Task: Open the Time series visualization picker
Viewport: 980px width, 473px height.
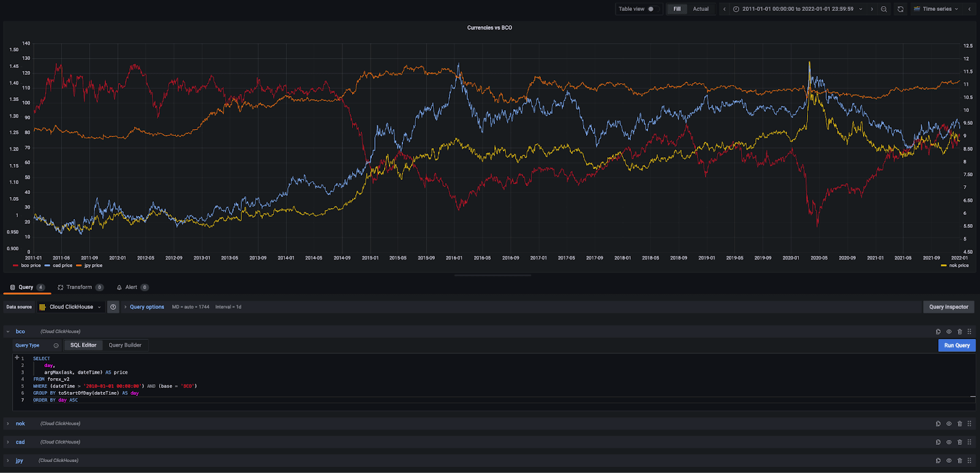Action: click(x=936, y=9)
